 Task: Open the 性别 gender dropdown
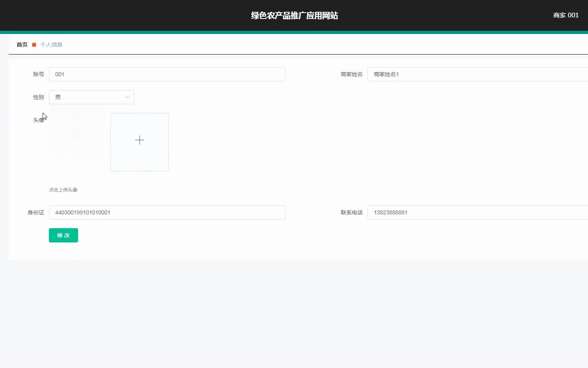pyautogui.click(x=91, y=97)
